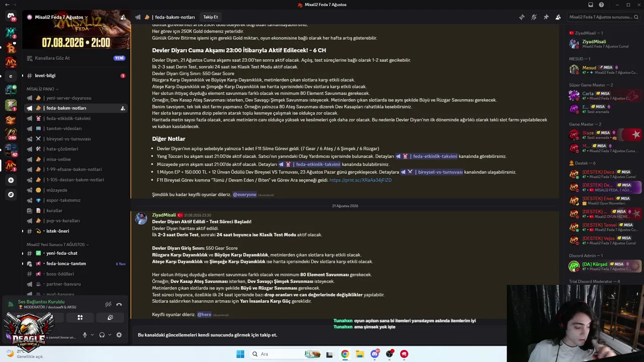Toggle microphone mute

click(85, 335)
